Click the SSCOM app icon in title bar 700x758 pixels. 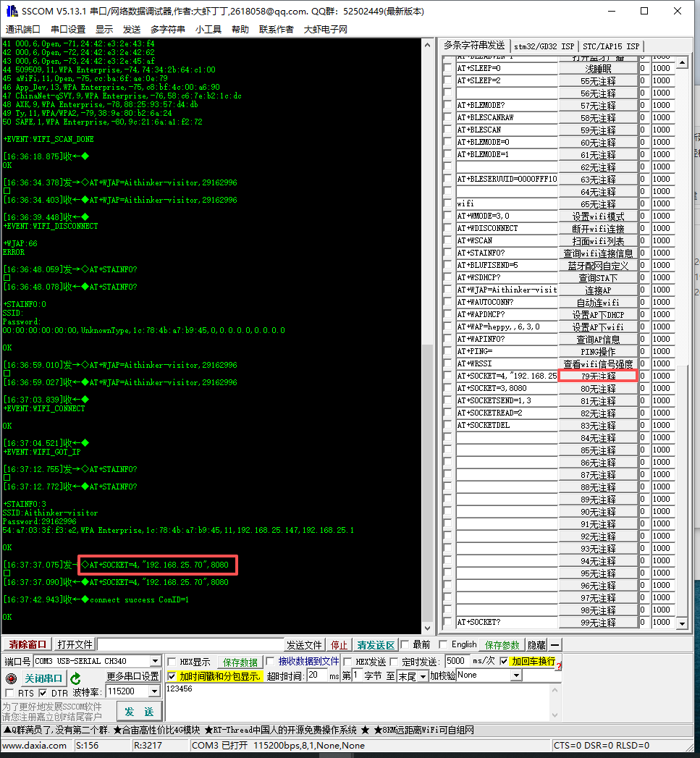pos(10,12)
